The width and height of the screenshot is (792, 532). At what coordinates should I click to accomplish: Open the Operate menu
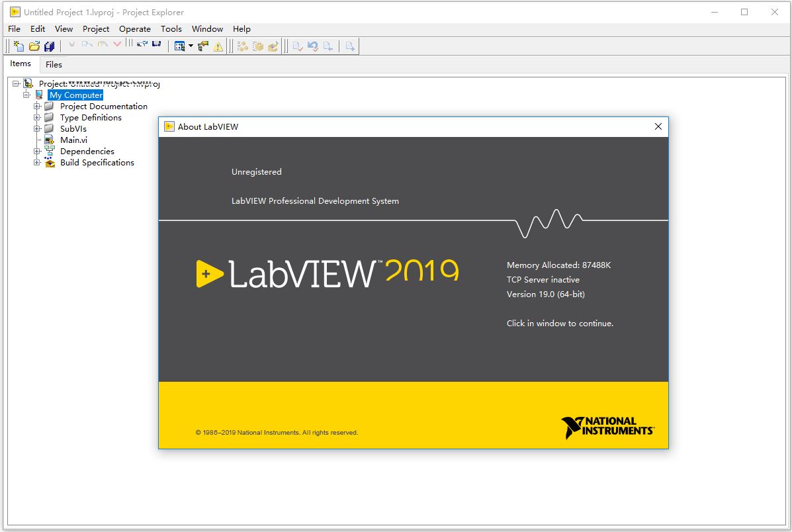click(134, 29)
